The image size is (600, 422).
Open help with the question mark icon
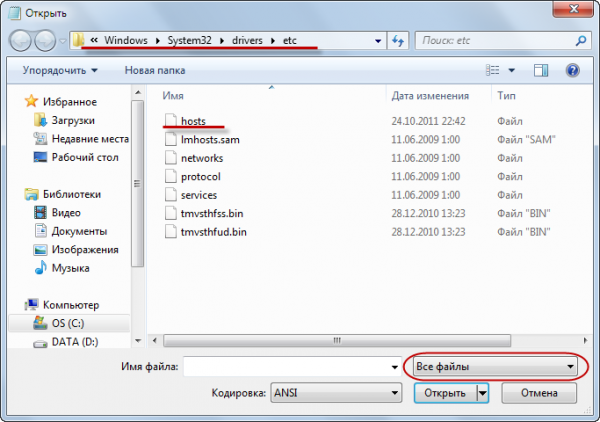point(572,70)
